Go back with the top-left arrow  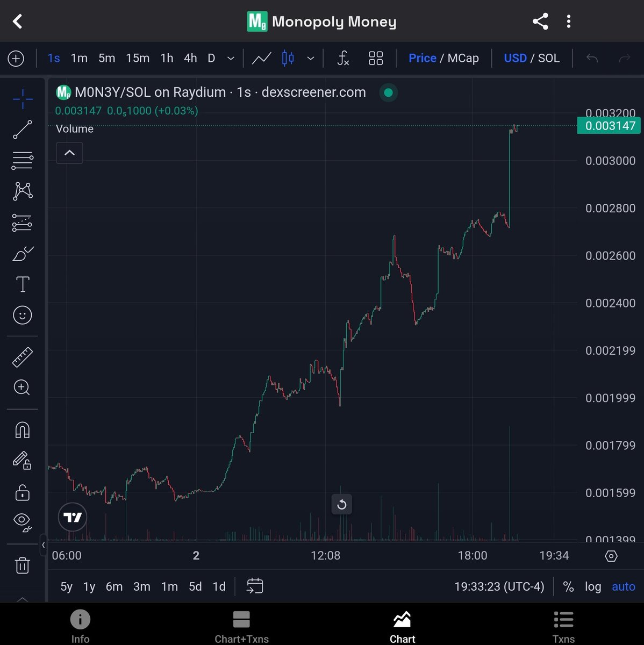18,21
